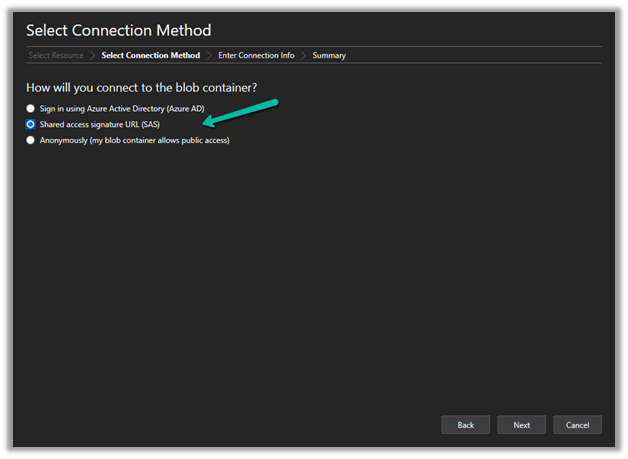Click the bold Select Connection Method breadcrumb

(150, 56)
